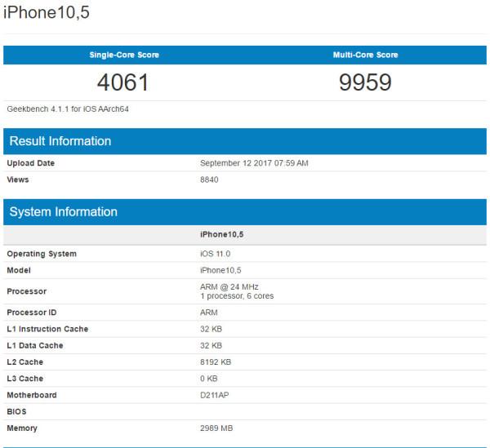
Task: Click the Single-Core Score header
Action: [x=124, y=55]
